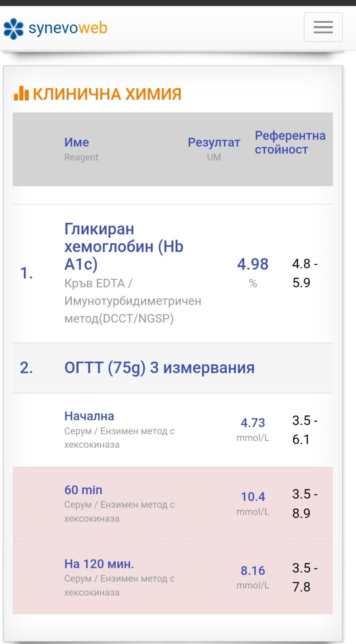Click the 3.5 - 7.8 reference range
The height and width of the screenshot is (644, 356).
coord(305,577)
